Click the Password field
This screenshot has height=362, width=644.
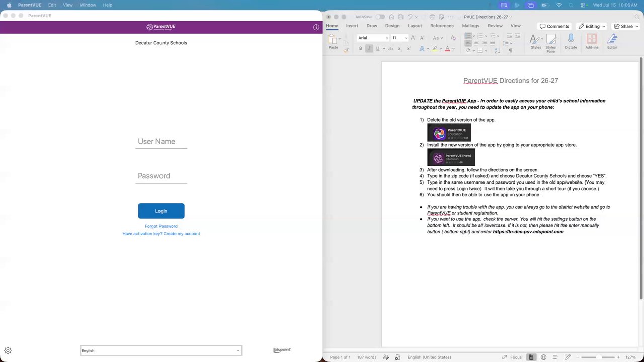point(161,176)
